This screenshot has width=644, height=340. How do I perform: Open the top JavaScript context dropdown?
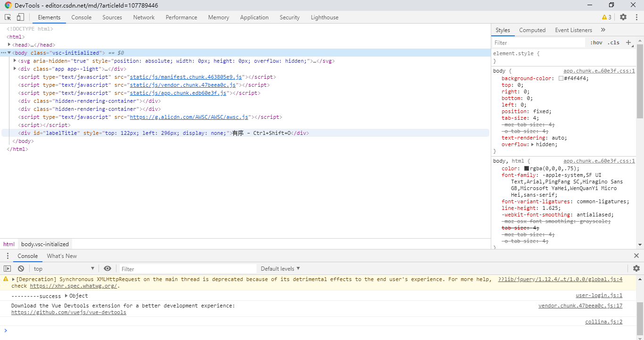point(64,268)
